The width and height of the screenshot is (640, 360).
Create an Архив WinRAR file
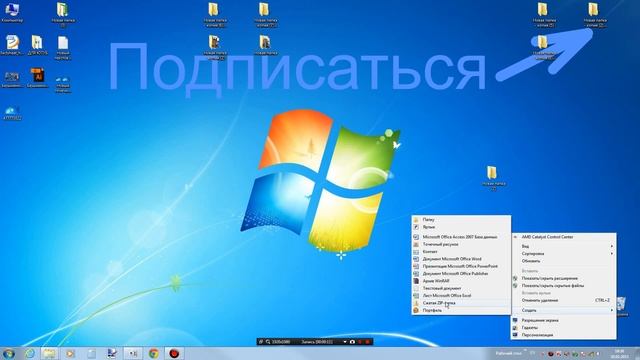click(461, 281)
